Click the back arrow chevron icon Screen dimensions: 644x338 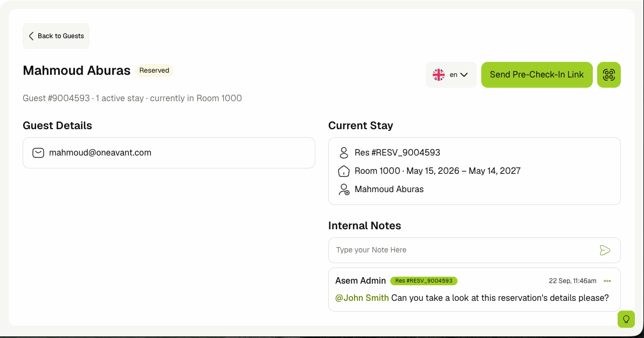pyautogui.click(x=31, y=36)
